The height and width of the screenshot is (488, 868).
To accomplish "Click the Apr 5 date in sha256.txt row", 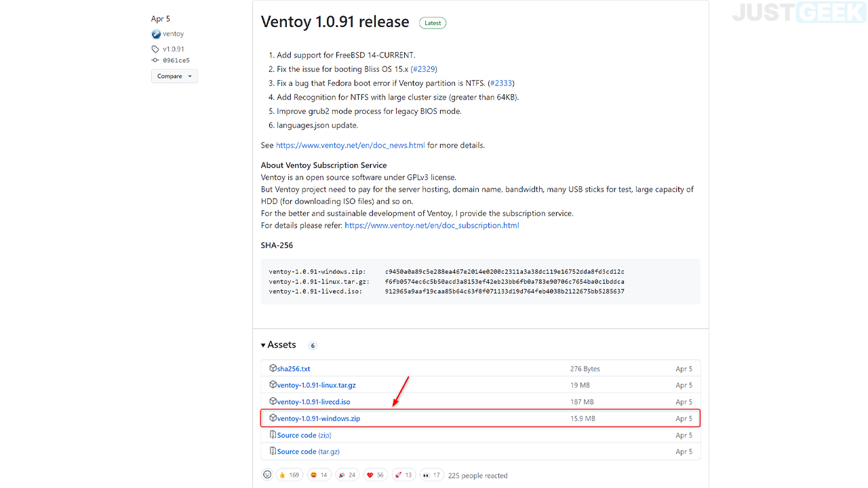I will pyautogui.click(x=684, y=369).
